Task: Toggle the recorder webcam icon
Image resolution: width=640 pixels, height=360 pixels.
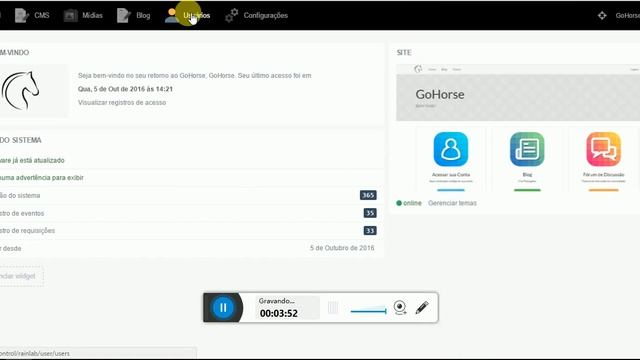Action: point(400,307)
